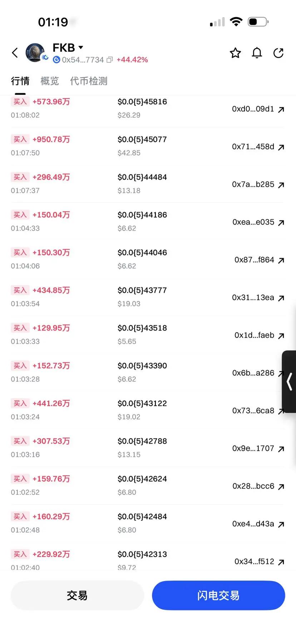Open price alert bell icon
This screenshot has width=296, height=644.
tap(257, 53)
